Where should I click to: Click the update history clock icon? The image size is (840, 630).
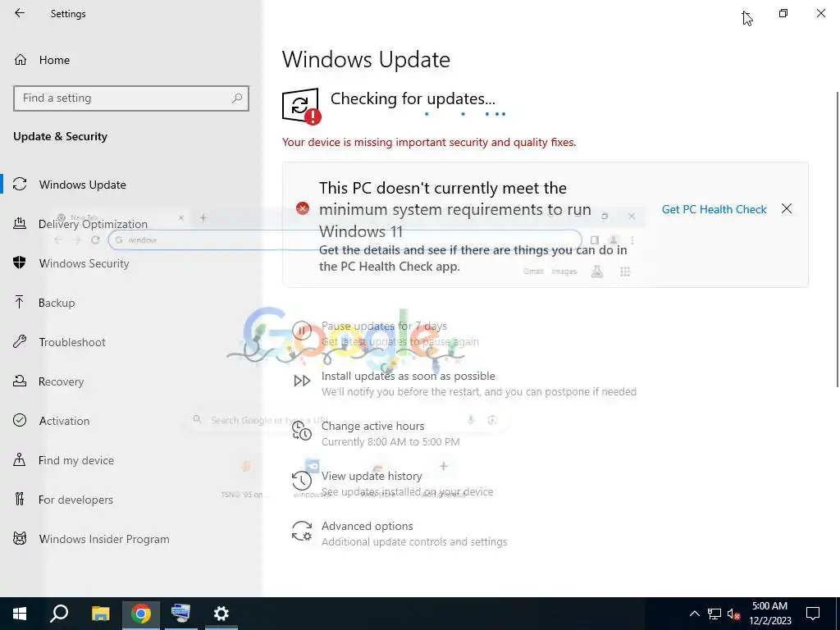[302, 481]
